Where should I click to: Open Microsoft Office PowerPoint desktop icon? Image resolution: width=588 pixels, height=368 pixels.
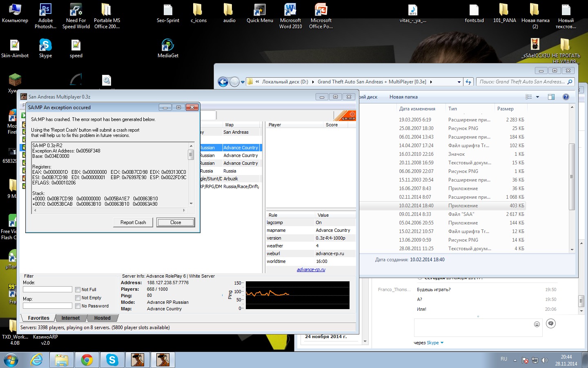click(321, 16)
